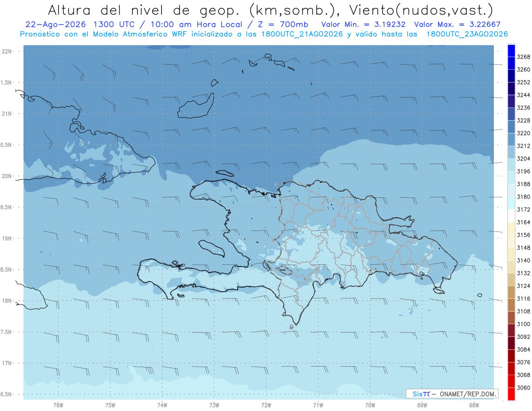
Task: Click the color scale value 3196
Action: click(524, 171)
